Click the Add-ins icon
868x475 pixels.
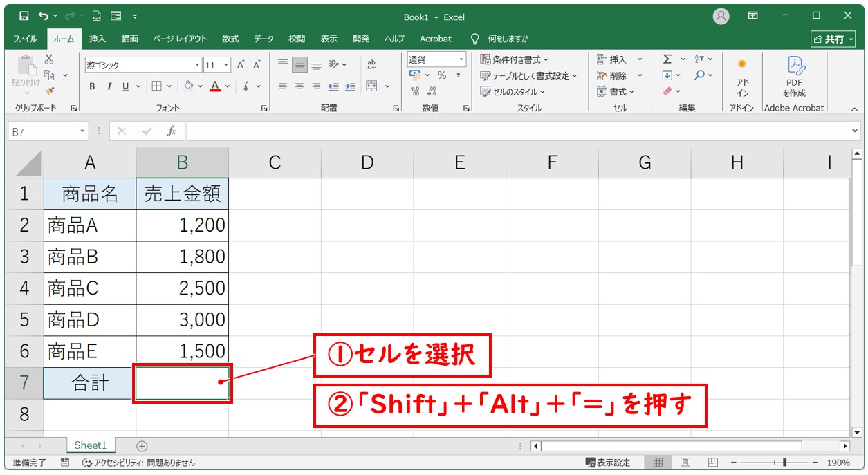coord(742,75)
